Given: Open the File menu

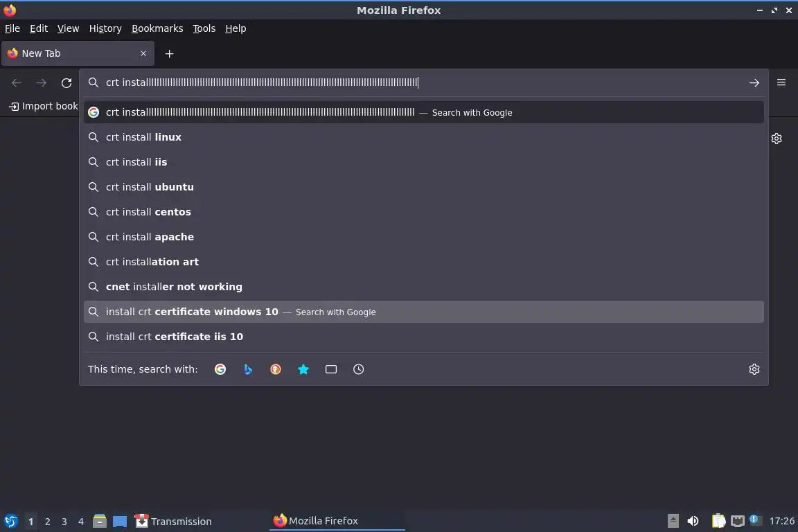Looking at the screenshot, I should click(12, 28).
